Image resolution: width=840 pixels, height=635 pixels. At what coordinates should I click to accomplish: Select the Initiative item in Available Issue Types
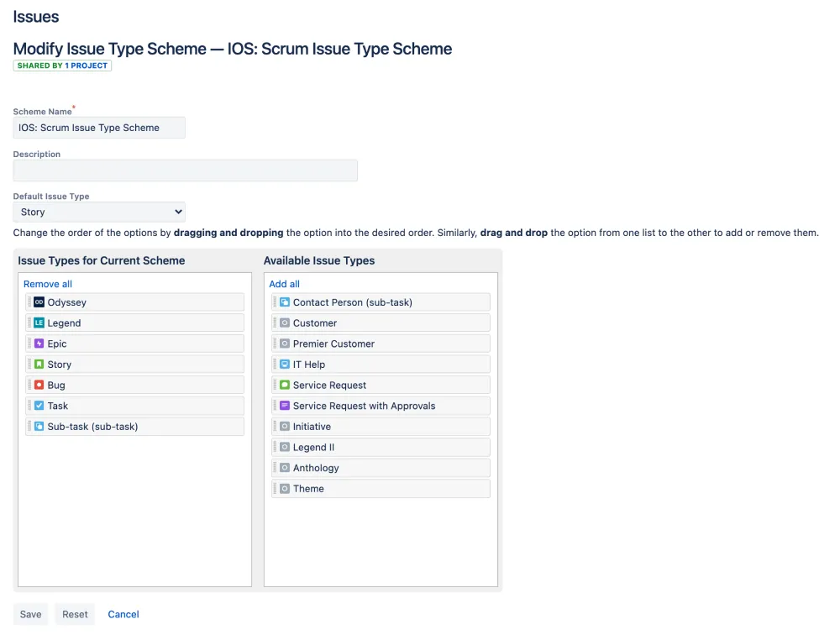[x=381, y=427]
